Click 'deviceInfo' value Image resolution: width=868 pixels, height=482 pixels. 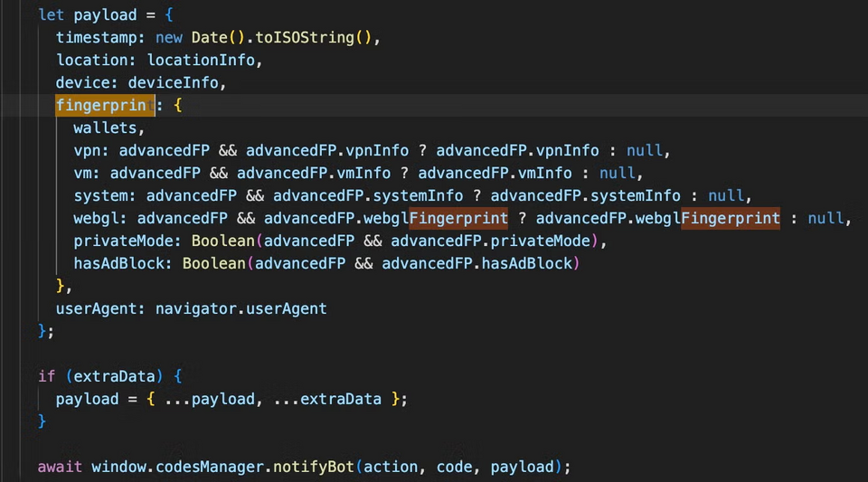pyautogui.click(x=174, y=83)
